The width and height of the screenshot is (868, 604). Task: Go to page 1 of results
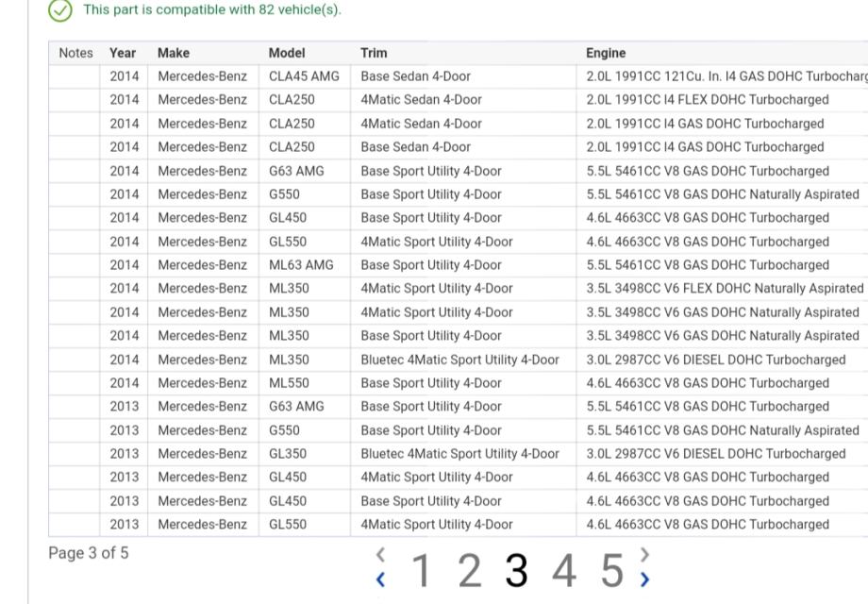point(421,570)
